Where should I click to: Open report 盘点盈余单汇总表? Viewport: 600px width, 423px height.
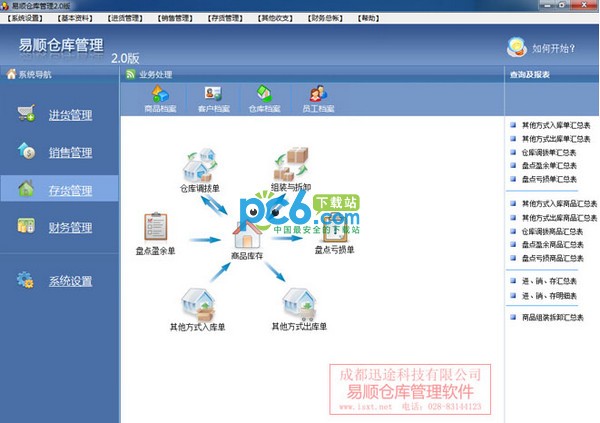point(549,166)
